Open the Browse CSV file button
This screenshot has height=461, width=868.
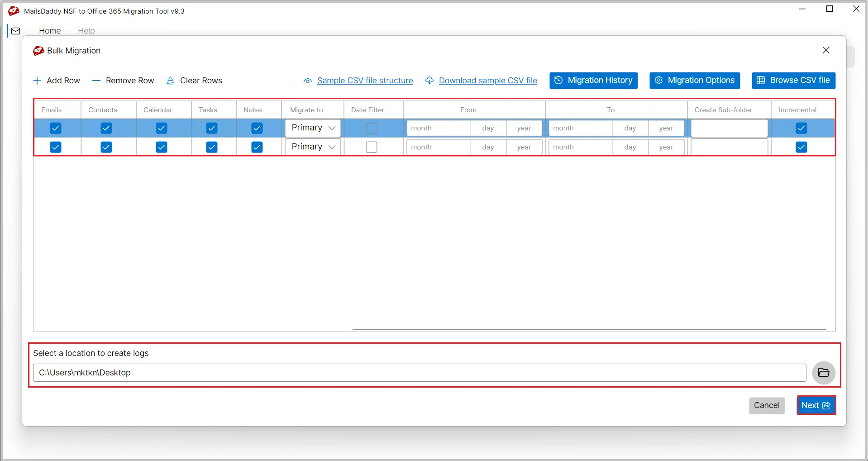pos(793,81)
